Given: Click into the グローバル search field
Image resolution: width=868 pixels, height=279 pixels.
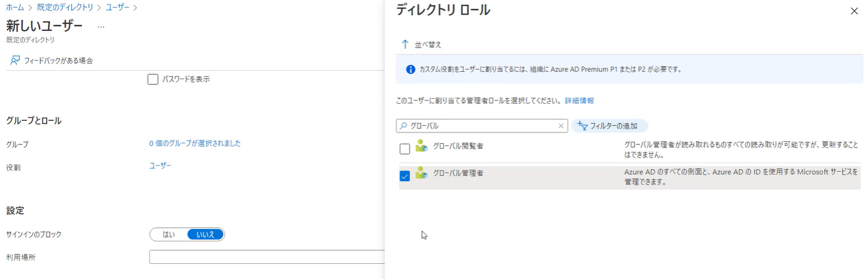Looking at the screenshot, I should coord(482,126).
